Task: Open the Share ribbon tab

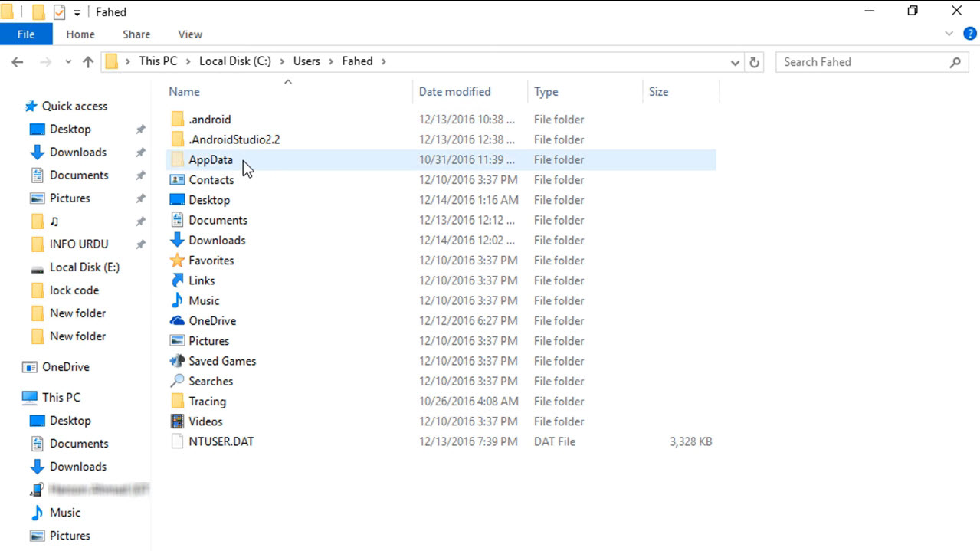Action: click(x=136, y=34)
